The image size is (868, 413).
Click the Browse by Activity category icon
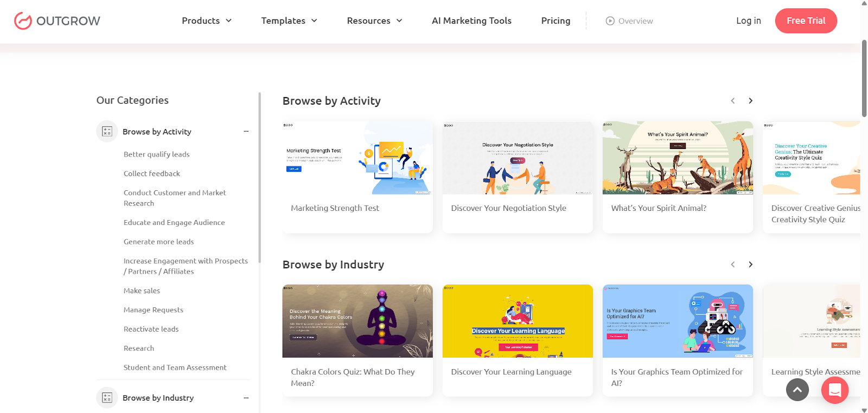click(107, 132)
